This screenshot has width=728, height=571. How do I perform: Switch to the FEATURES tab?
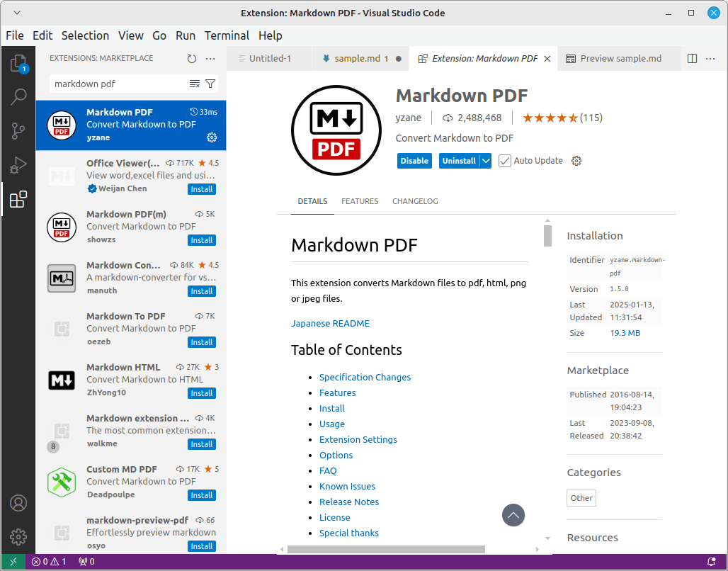[360, 201]
